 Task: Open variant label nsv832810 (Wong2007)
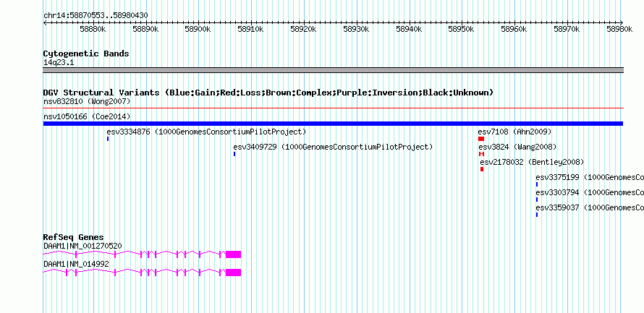87,101
